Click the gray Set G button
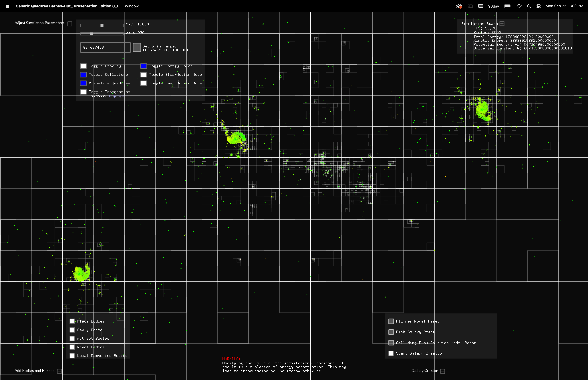 point(137,47)
